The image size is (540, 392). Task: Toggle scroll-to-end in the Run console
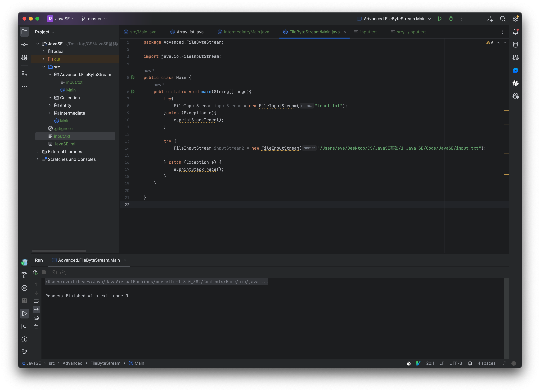click(x=36, y=309)
